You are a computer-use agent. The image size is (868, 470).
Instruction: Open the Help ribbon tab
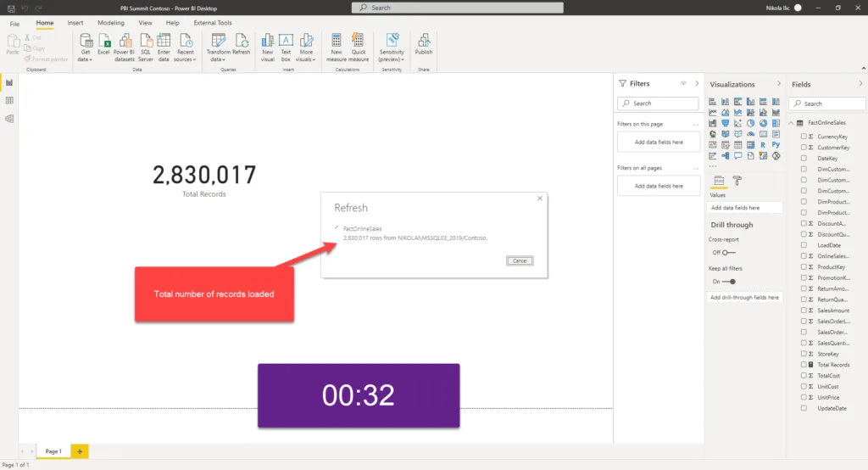coord(172,23)
